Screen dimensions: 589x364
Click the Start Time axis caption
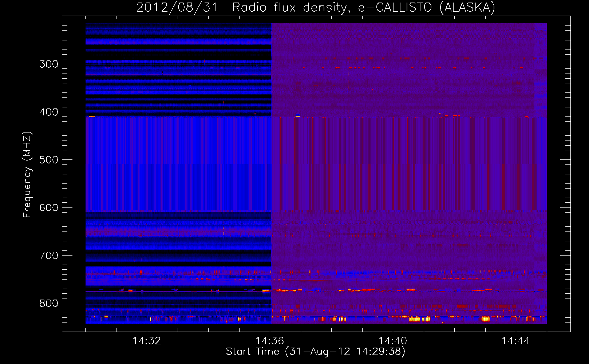316,352
